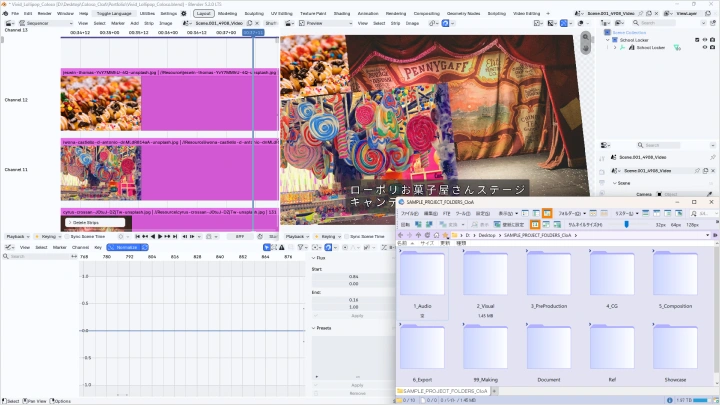Play the sequencer animation

point(160,236)
